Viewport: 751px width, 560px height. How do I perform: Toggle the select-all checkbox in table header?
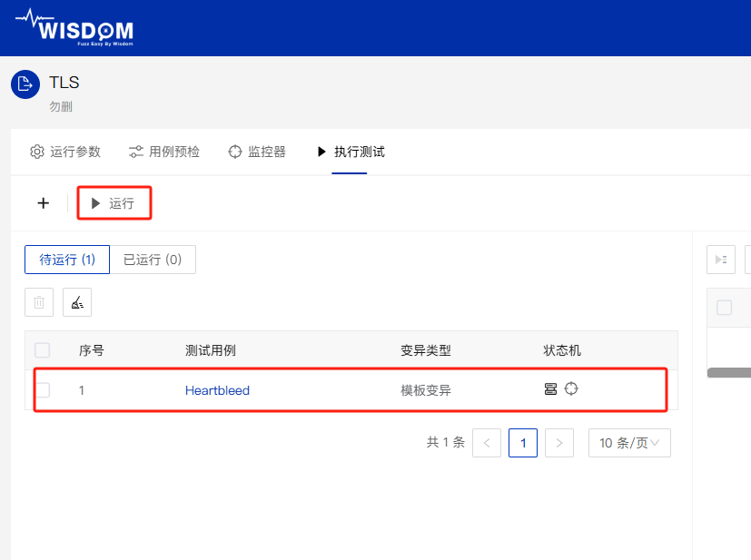(43, 350)
